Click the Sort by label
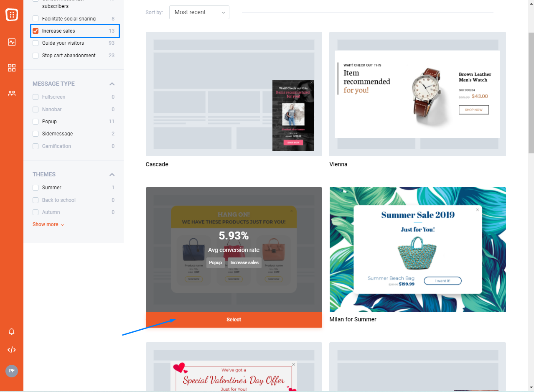The height and width of the screenshot is (392, 534). 154,13
